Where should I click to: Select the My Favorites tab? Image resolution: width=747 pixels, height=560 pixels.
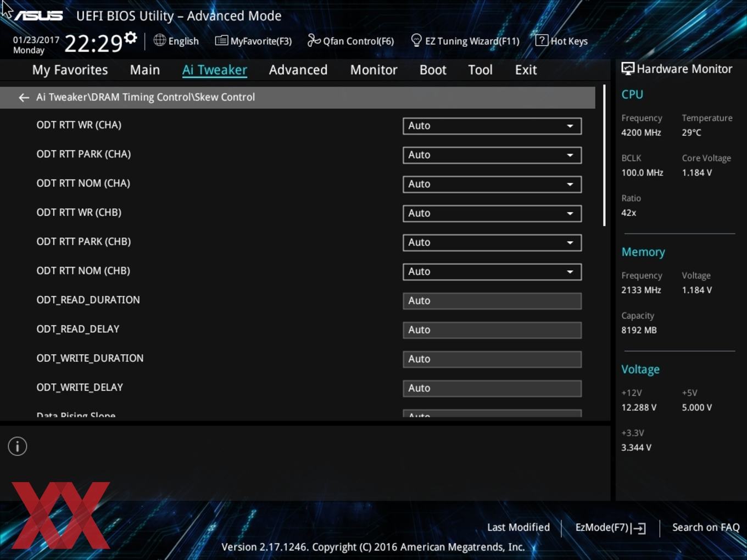click(x=70, y=70)
